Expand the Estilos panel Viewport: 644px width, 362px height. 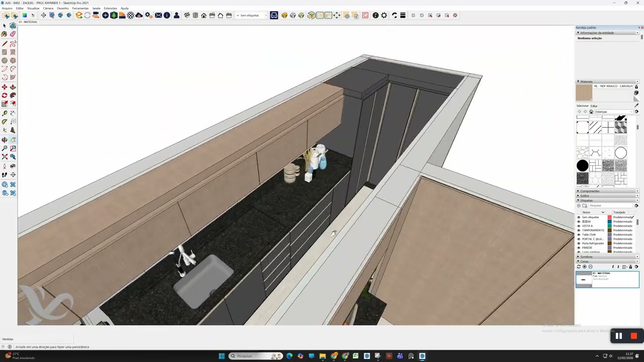(578, 196)
